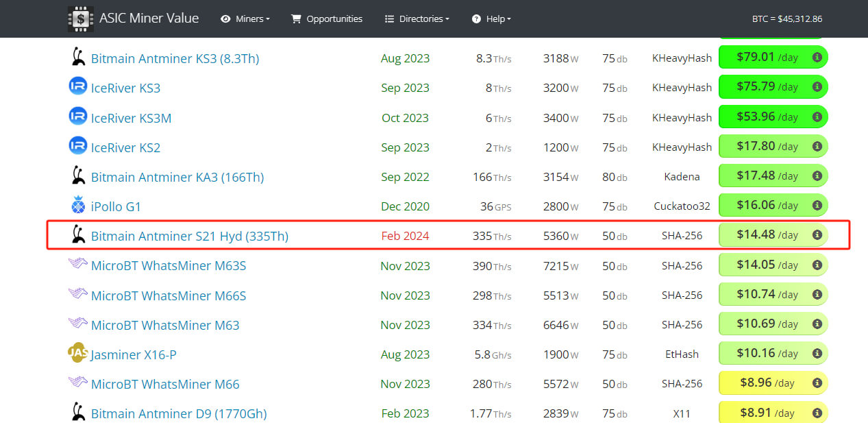Image resolution: width=868 pixels, height=423 pixels.
Task: Click info icon on $8.96 /day badge
Action: pyautogui.click(x=817, y=383)
